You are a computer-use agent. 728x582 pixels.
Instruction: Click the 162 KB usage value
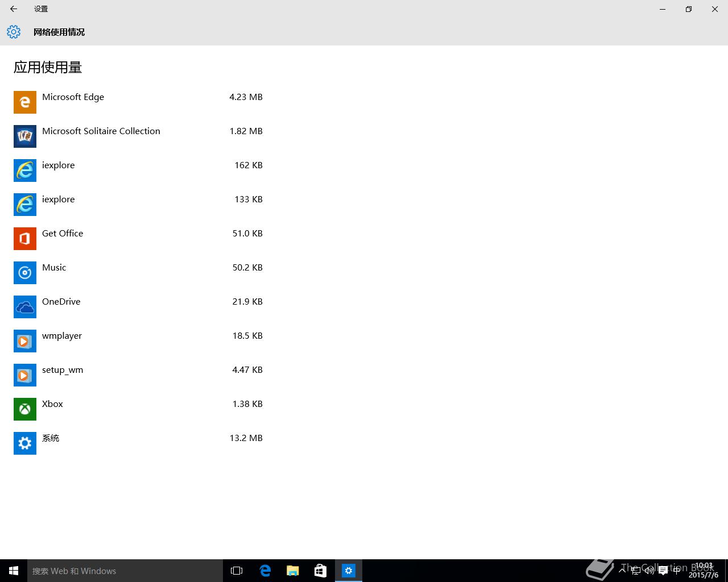(x=249, y=165)
